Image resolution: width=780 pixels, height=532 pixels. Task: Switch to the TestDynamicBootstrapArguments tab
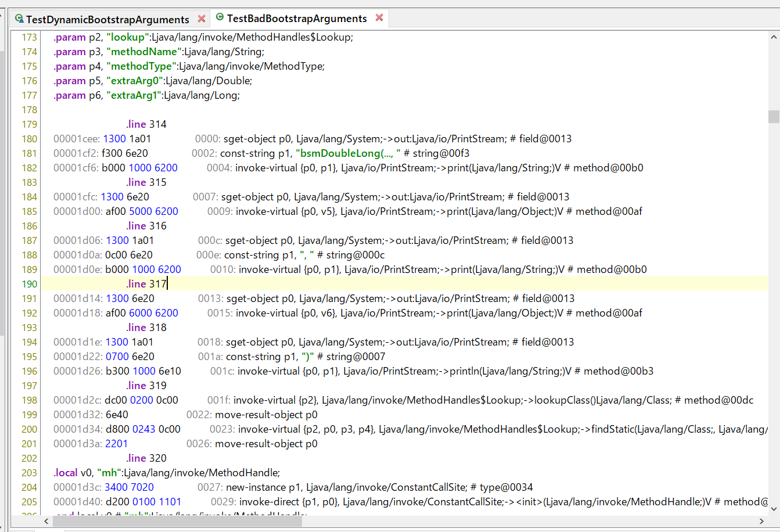pos(105,19)
